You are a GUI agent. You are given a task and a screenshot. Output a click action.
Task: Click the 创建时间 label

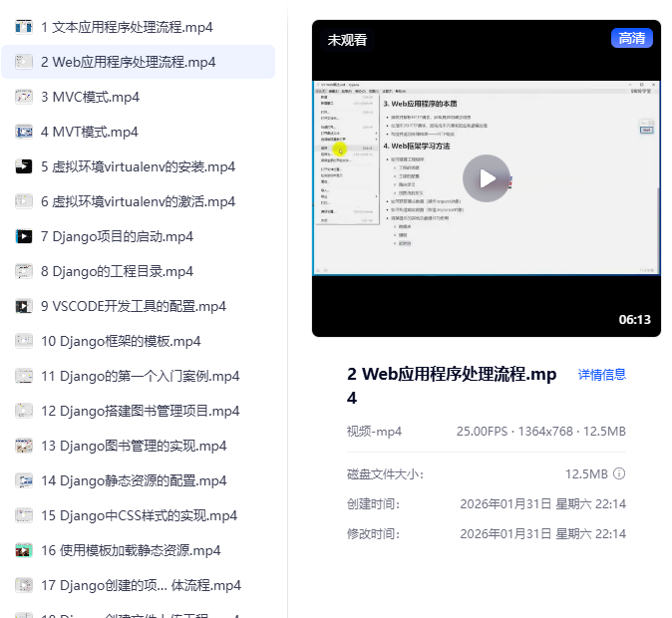click(x=373, y=504)
